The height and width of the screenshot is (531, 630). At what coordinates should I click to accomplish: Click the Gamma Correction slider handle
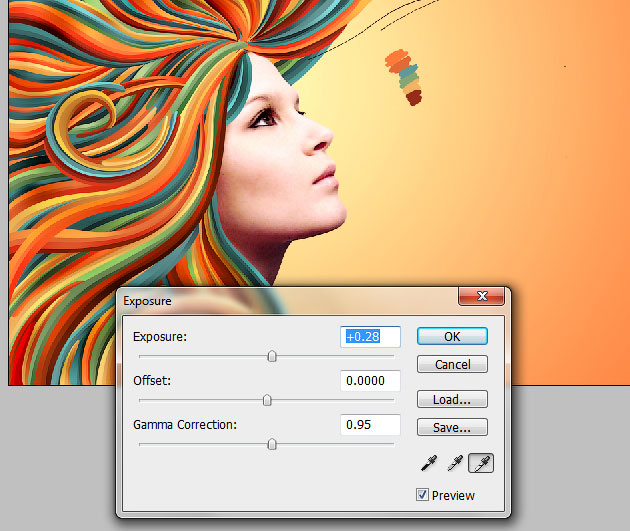pos(272,444)
